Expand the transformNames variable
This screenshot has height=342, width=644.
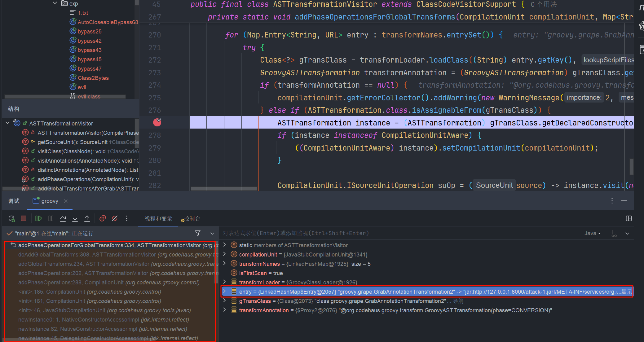(225, 264)
